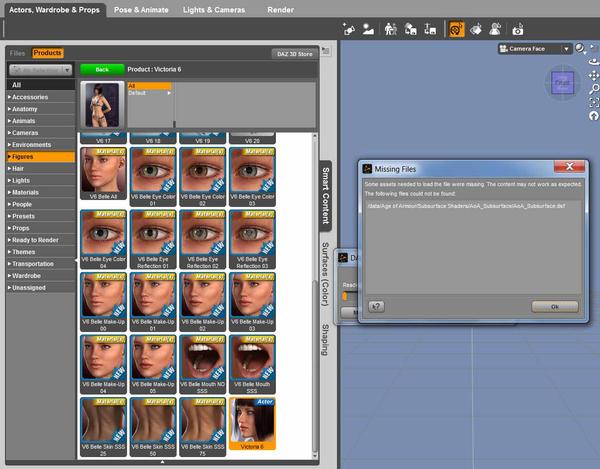Select the Ready to Render category
The width and height of the screenshot is (600, 469).
pyautogui.click(x=41, y=240)
